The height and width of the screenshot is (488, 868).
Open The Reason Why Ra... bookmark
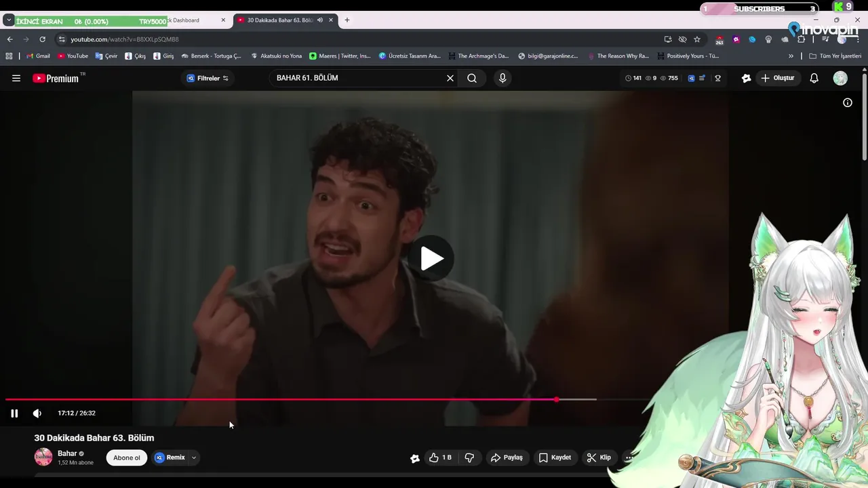pyautogui.click(x=618, y=56)
